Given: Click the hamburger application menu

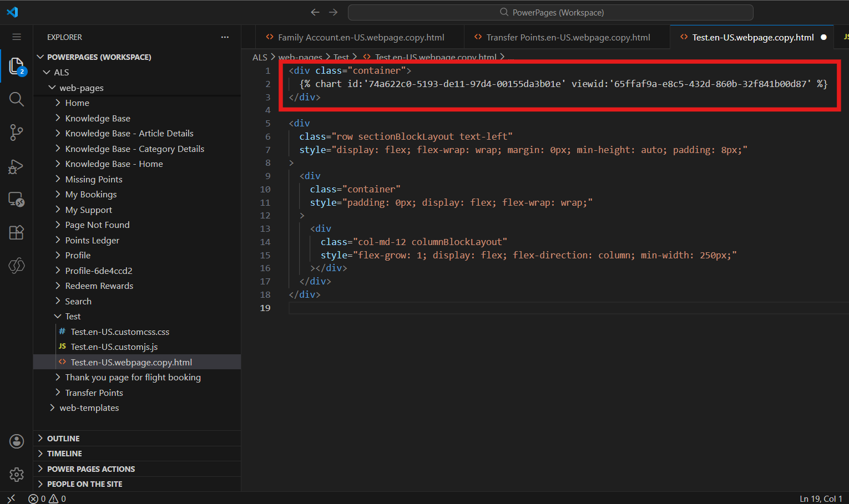Looking at the screenshot, I should pos(17,37).
